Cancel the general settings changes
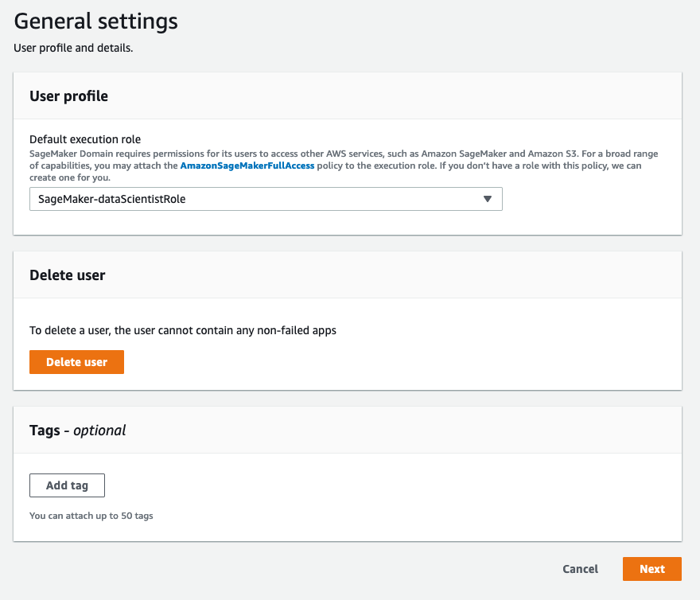Viewport: 700px width, 600px height. [x=580, y=569]
